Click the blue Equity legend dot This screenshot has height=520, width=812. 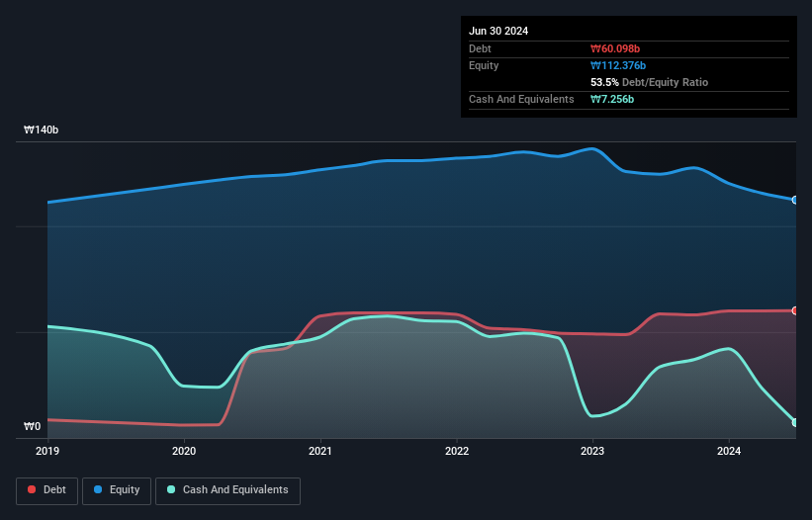click(x=98, y=489)
